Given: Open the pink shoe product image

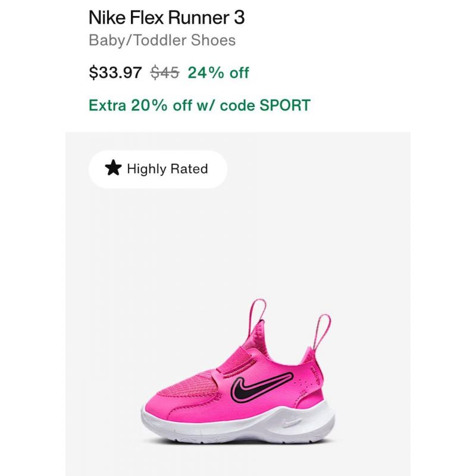Looking at the screenshot, I should pyautogui.click(x=238, y=371).
